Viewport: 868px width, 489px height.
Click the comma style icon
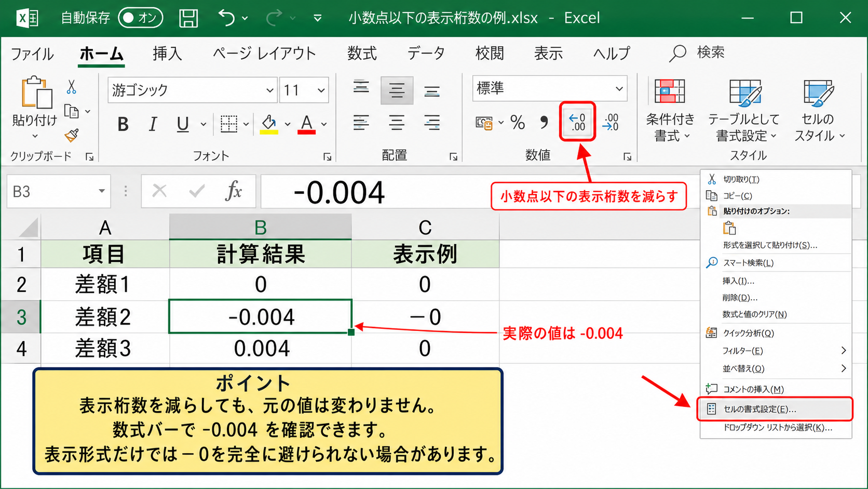click(544, 123)
